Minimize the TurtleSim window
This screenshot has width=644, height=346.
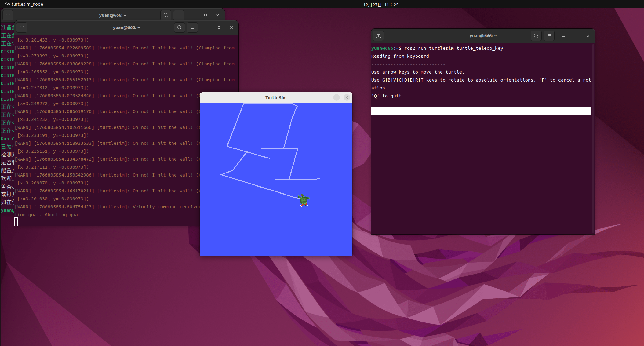tap(337, 98)
